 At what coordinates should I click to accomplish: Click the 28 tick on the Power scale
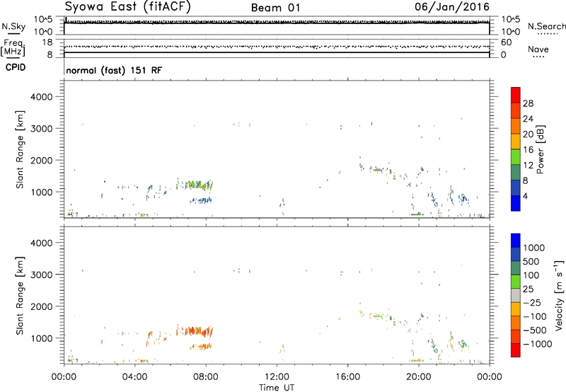click(528, 103)
